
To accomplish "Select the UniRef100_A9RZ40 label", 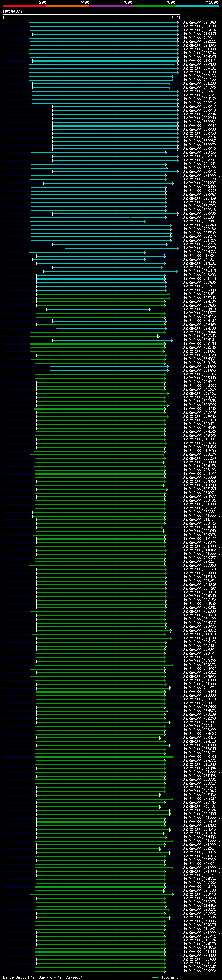I will (x=199, y=103).
